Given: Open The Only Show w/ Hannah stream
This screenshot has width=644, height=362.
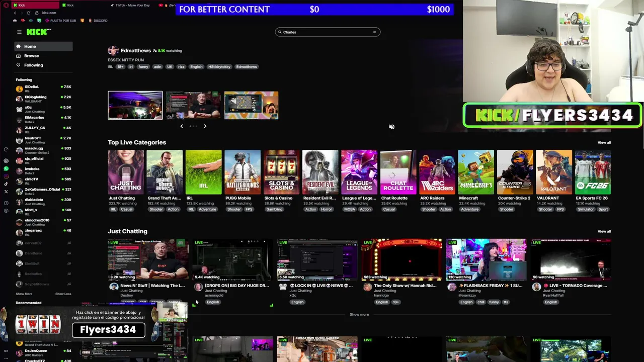Looking at the screenshot, I should click(401, 259).
